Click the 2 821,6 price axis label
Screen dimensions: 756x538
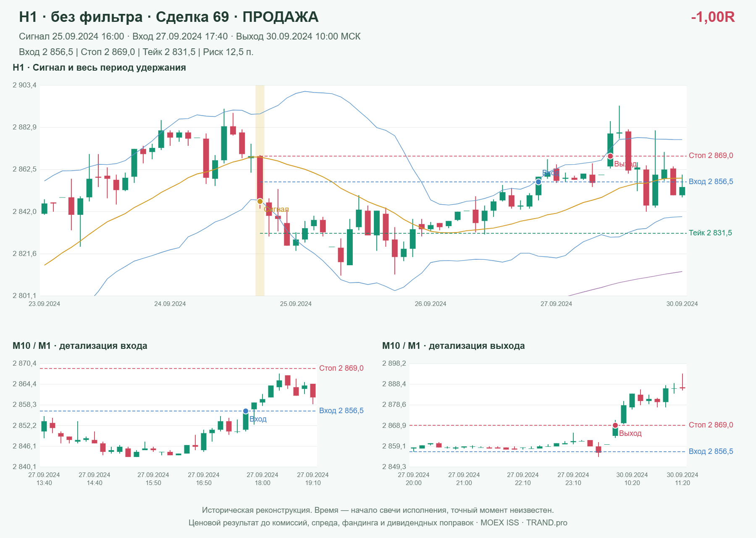click(24, 254)
